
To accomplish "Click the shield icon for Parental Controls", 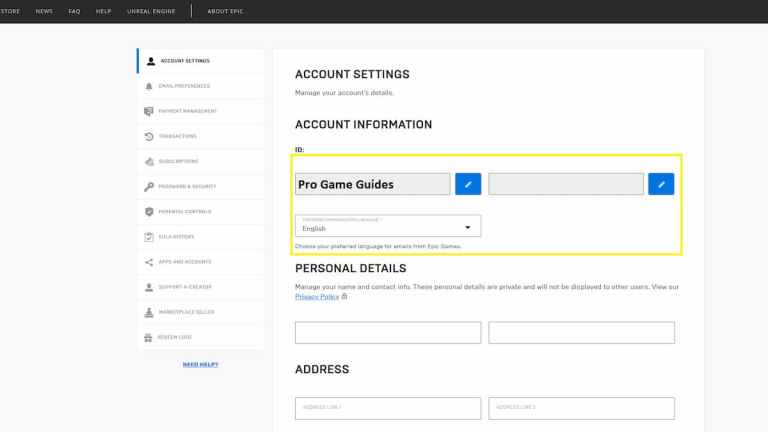I will pos(149,212).
